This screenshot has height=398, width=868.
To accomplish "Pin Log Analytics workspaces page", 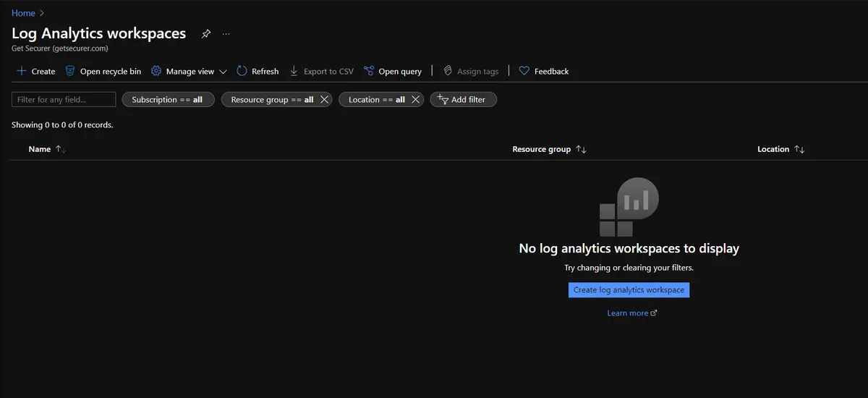I will click(206, 34).
